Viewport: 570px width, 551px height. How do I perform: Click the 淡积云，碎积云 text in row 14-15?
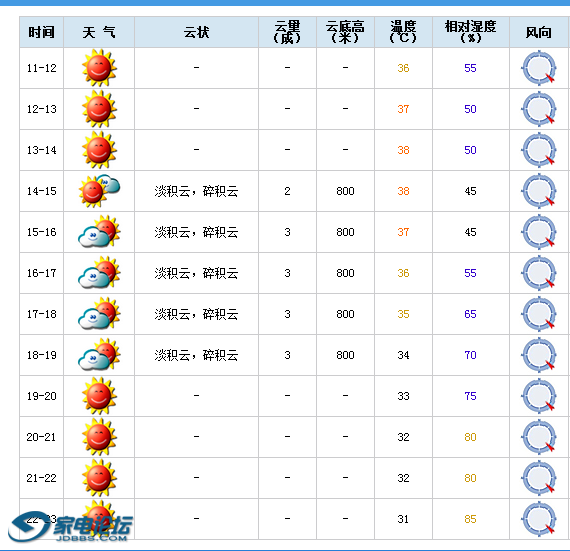point(196,191)
